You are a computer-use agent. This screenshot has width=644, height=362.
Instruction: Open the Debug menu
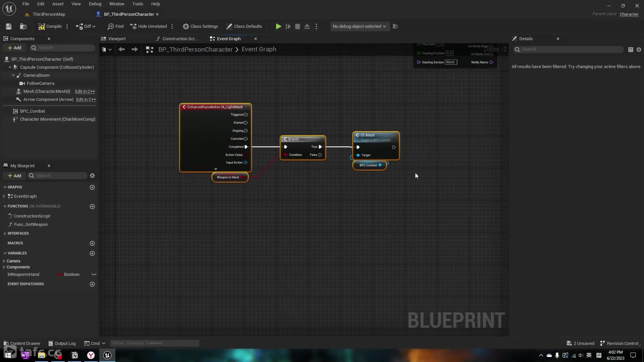[x=95, y=4]
